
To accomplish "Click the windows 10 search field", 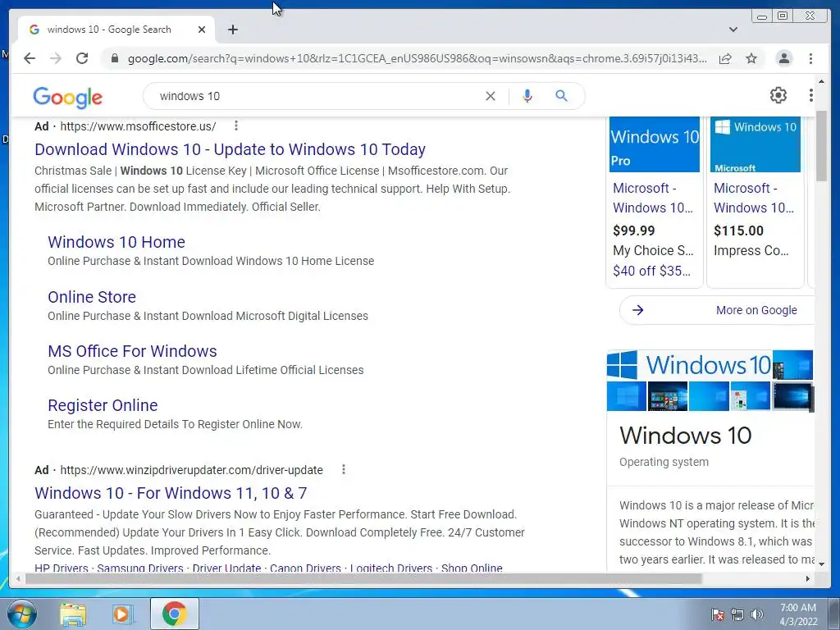I will (x=316, y=96).
